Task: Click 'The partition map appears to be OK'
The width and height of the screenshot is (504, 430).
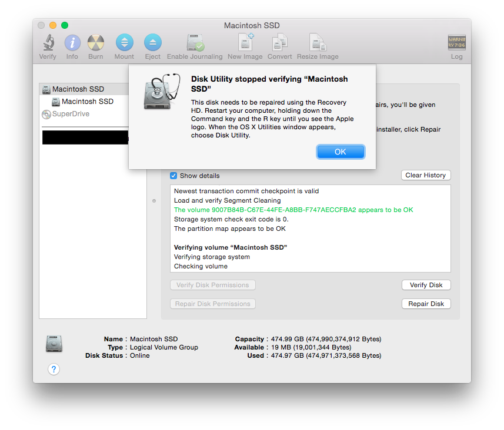Action: [x=229, y=229]
